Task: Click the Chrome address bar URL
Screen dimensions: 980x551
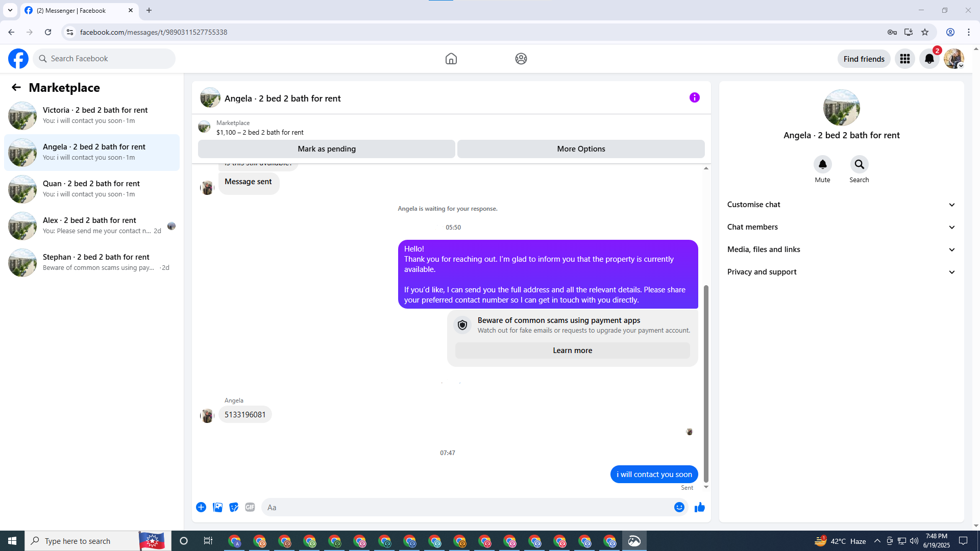Action: pyautogui.click(x=154, y=32)
